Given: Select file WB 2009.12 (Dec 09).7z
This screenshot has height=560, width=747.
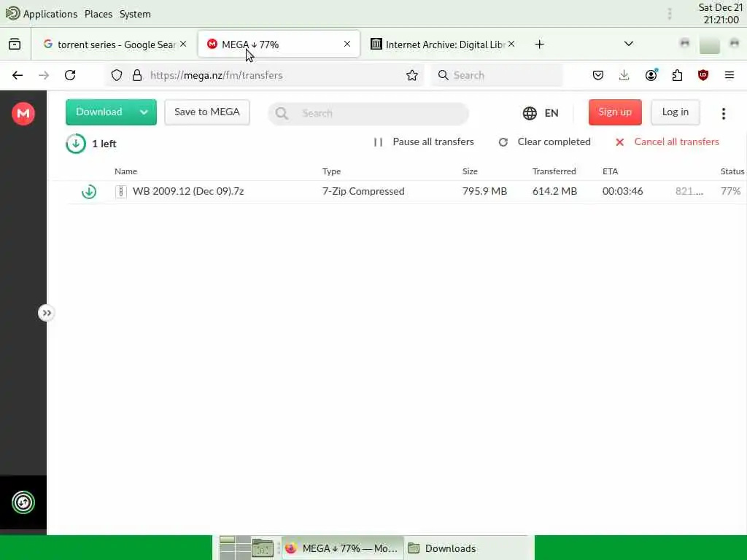Looking at the screenshot, I should [188, 192].
